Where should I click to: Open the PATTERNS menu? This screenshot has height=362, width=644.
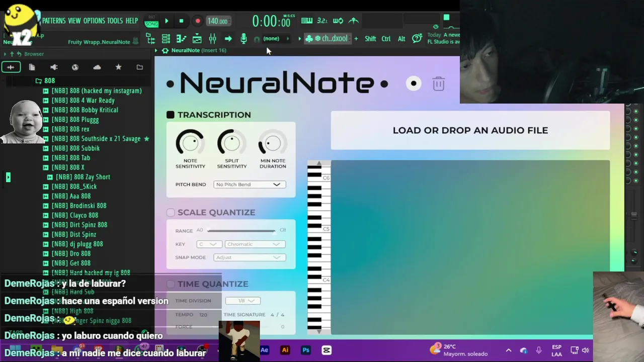pyautogui.click(x=54, y=21)
